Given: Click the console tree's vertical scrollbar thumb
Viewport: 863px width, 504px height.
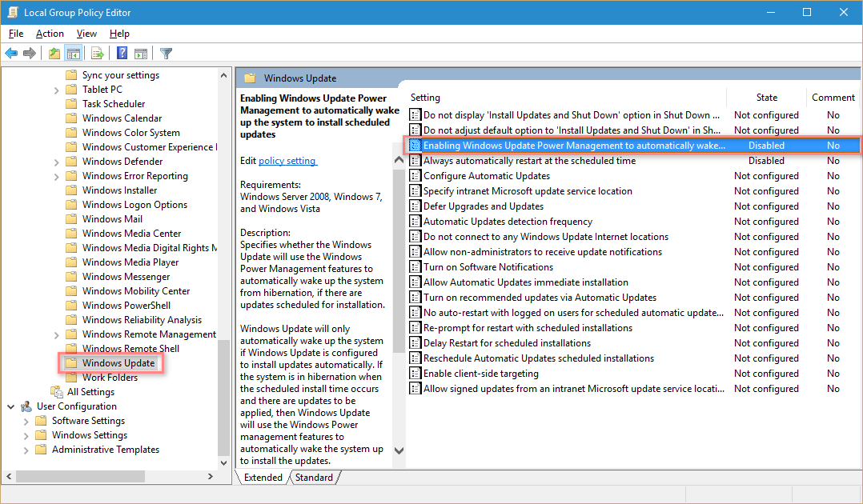Looking at the screenshot, I should coord(223,398).
